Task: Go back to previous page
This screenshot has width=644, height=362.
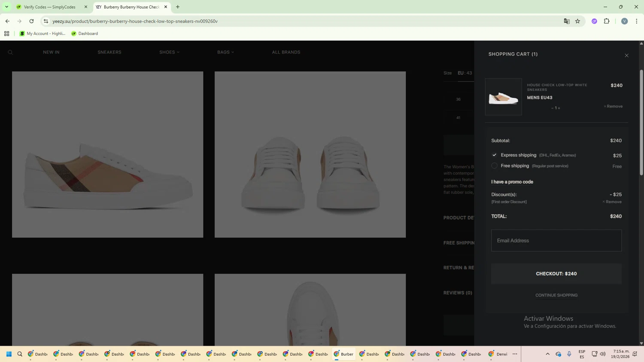Action: point(7,21)
